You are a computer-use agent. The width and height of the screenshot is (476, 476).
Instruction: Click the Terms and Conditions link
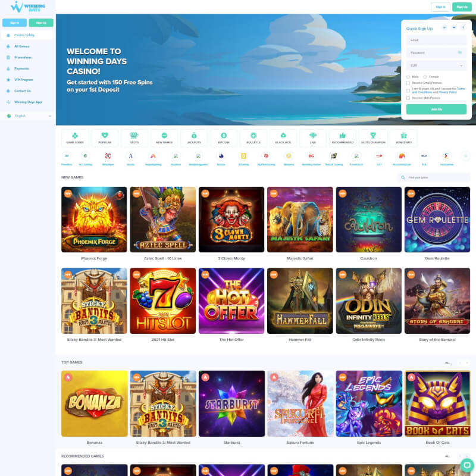tap(461, 89)
